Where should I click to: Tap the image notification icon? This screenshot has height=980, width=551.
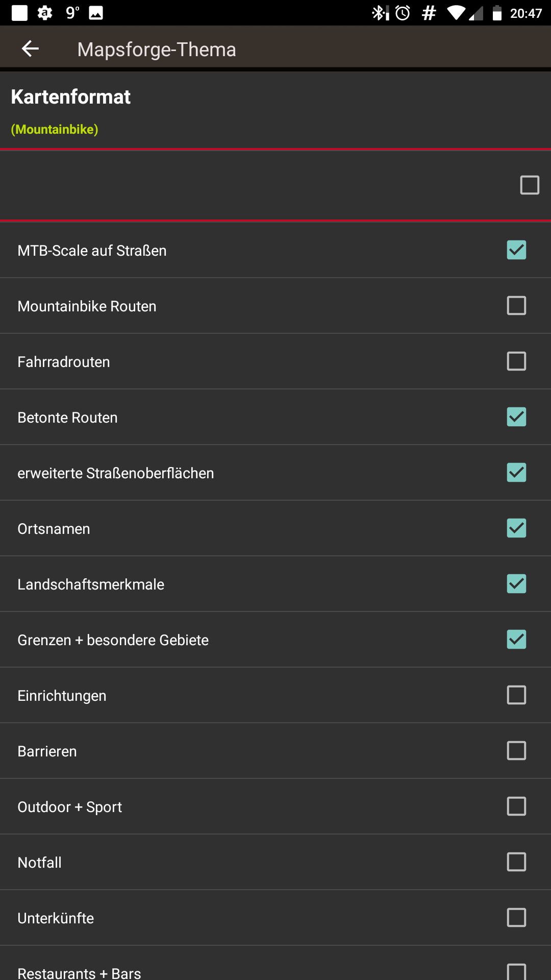[96, 13]
